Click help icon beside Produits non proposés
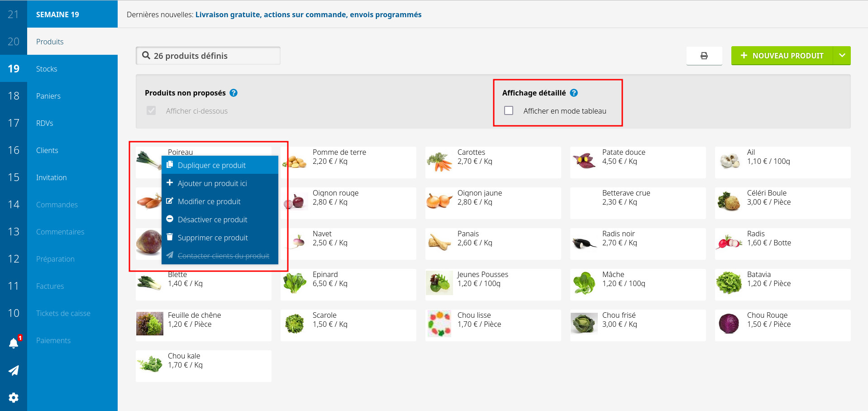This screenshot has height=411, width=868. click(234, 93)
